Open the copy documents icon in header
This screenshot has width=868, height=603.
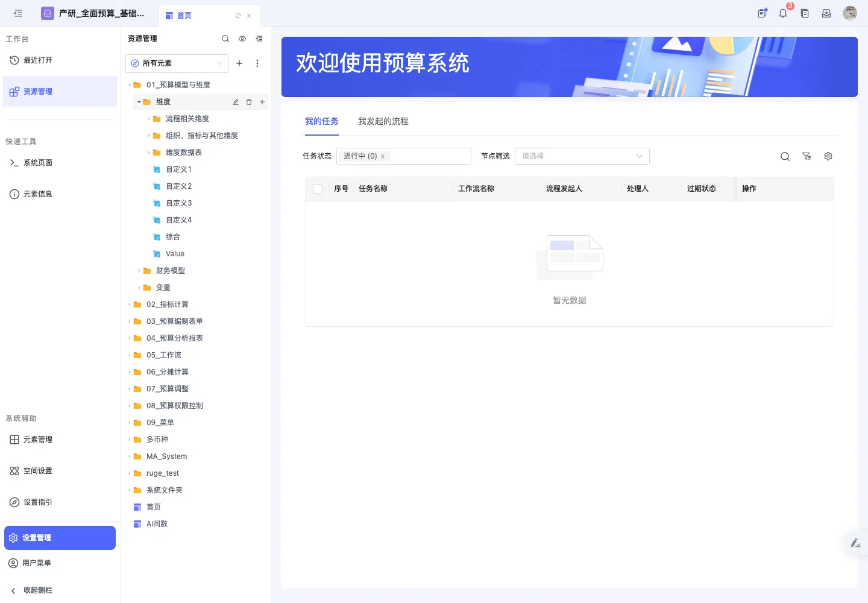coord(805,13)
